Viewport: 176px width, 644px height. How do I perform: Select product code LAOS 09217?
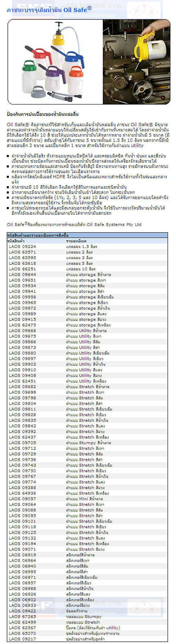point(22,639)
